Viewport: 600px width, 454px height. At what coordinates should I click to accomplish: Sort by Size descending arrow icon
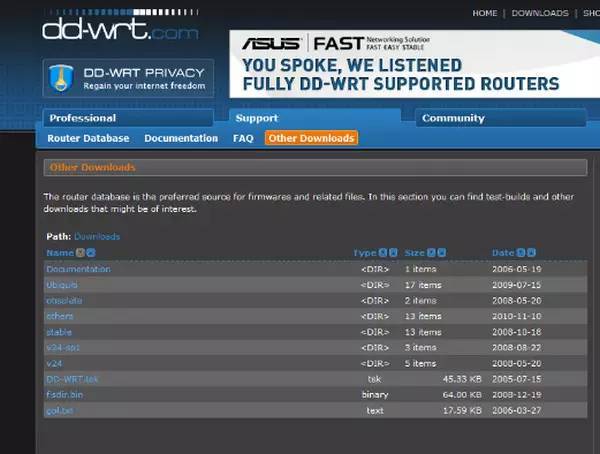coord(442,253)
